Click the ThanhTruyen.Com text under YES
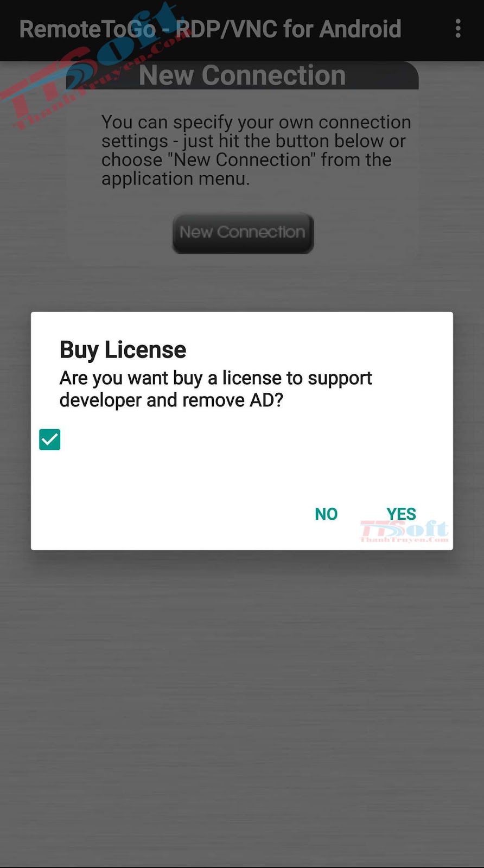484x868 pixels. [x=404, y=539]
